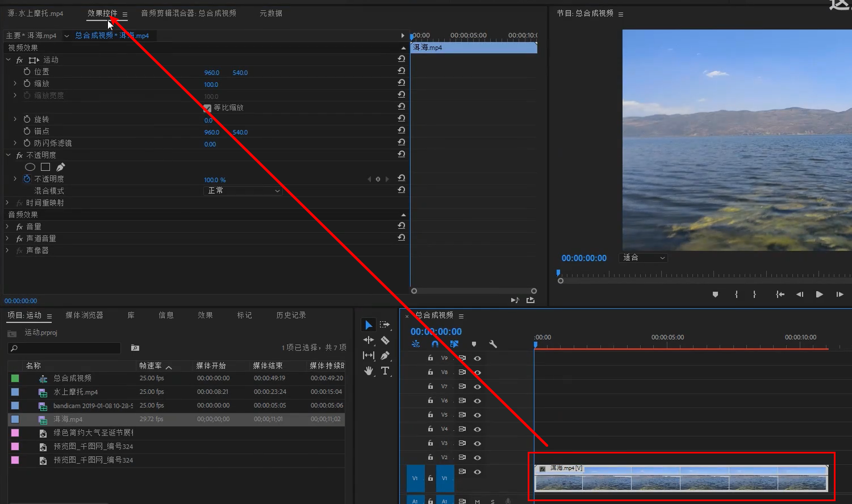Click the project search field

(x=64, y=348)
